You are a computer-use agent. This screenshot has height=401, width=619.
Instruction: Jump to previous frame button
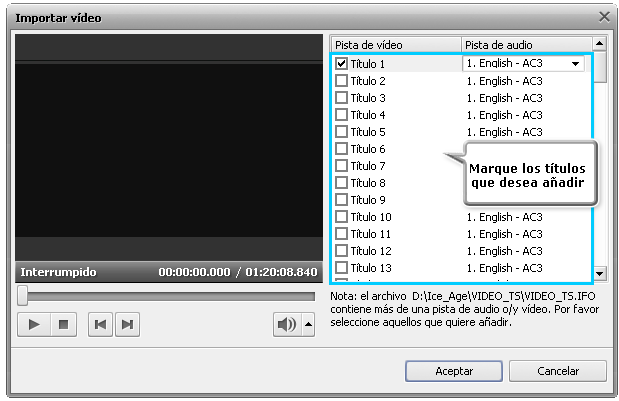point(100,324)
